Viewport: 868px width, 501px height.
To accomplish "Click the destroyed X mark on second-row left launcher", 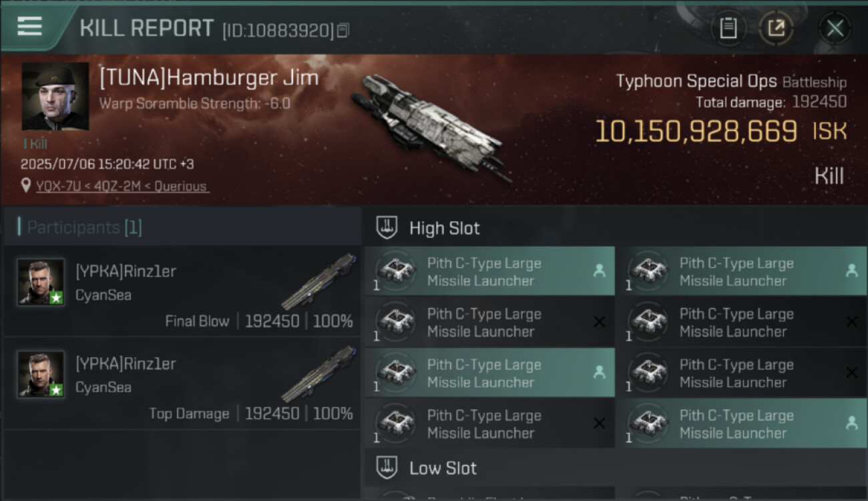I will tap(599, 322).
